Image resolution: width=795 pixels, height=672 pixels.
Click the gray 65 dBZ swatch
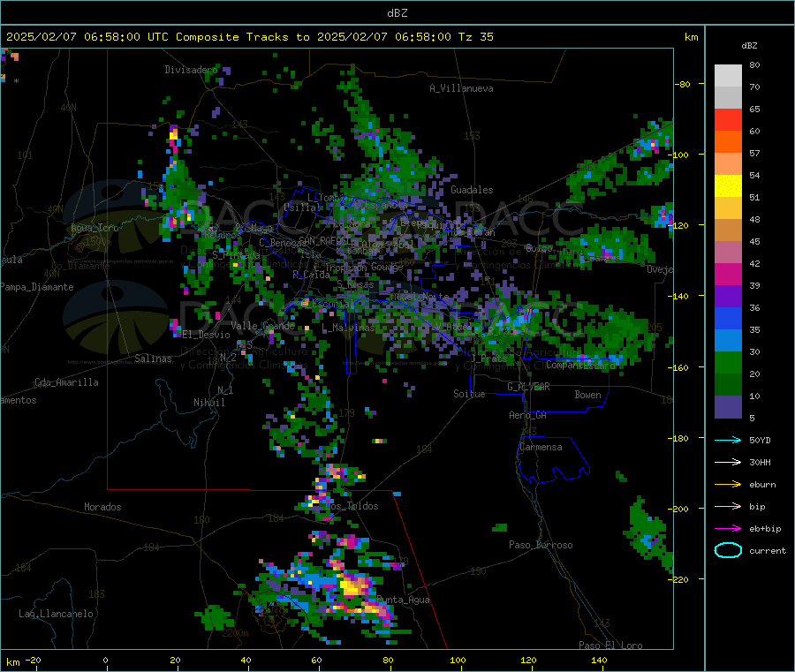point(728,97)
